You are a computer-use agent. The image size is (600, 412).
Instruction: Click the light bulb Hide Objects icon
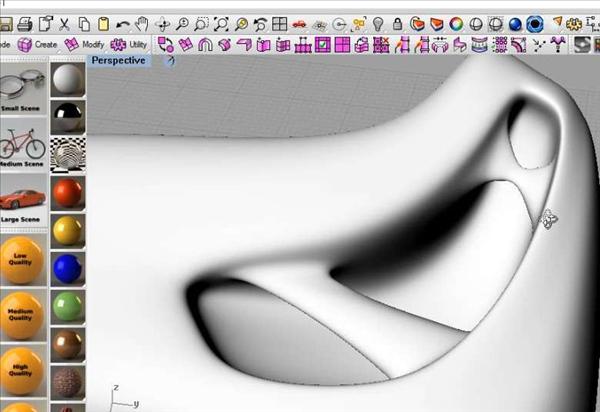378,24
